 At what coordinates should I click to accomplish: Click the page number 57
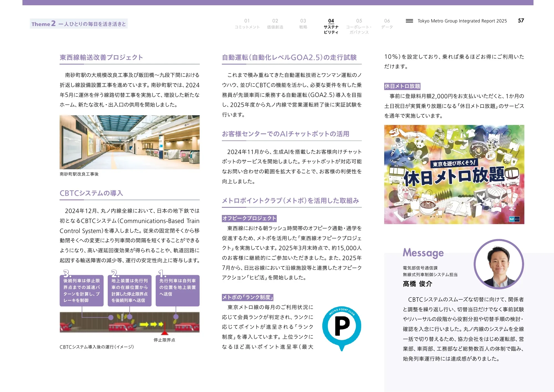521,21
